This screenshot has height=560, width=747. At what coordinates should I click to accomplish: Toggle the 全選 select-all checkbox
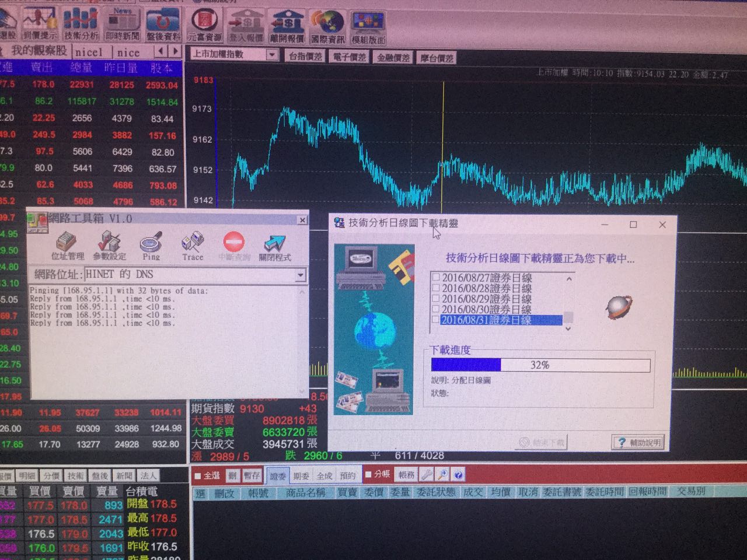click(x=198, y=475)
